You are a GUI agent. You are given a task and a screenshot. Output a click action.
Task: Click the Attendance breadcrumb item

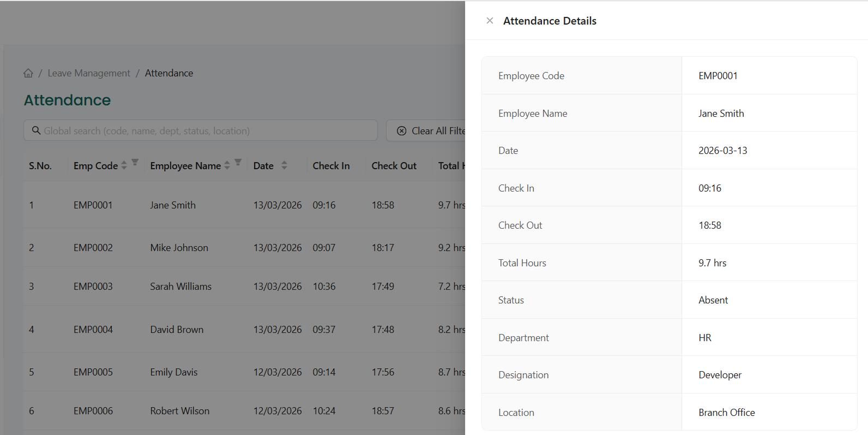[169, 73]
